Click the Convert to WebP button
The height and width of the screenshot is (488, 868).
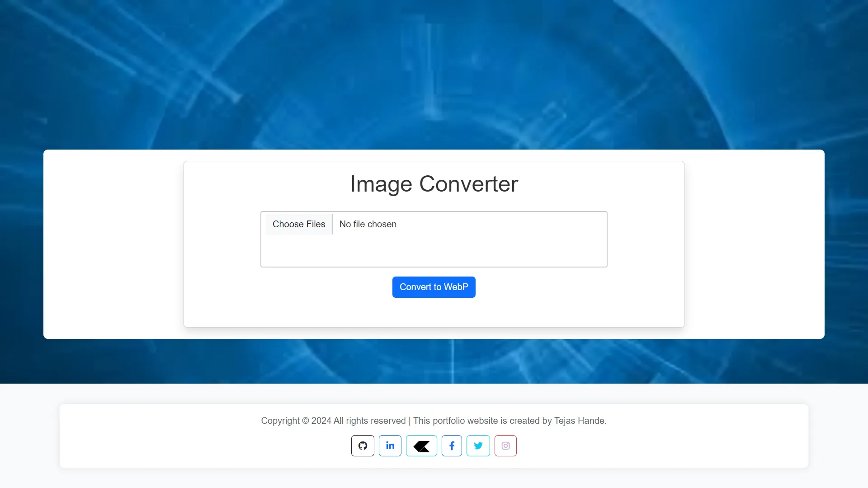[x=434, y=287]
